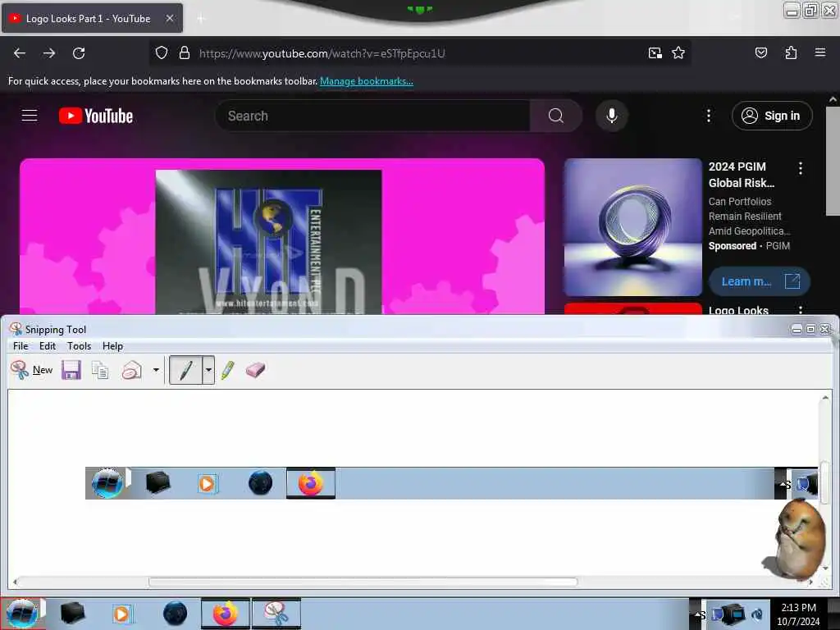Click the Sign in button

click(772, 116)
